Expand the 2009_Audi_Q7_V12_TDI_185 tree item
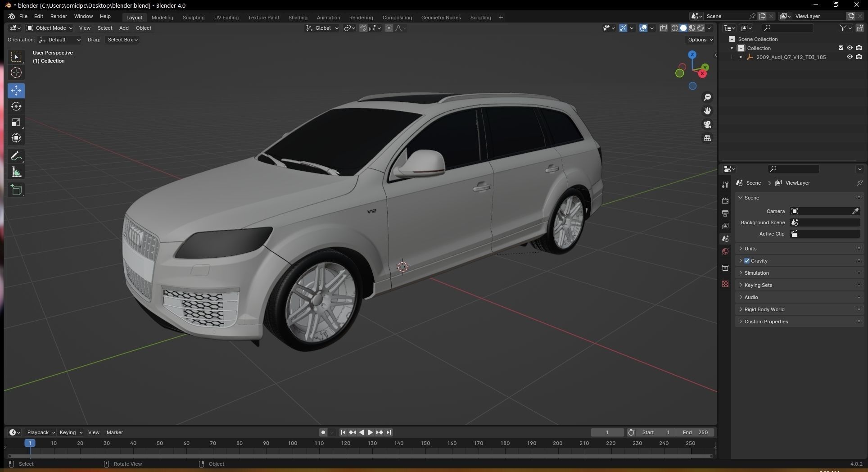Viewport: 868px width, 472px height. tap(741, 57)
